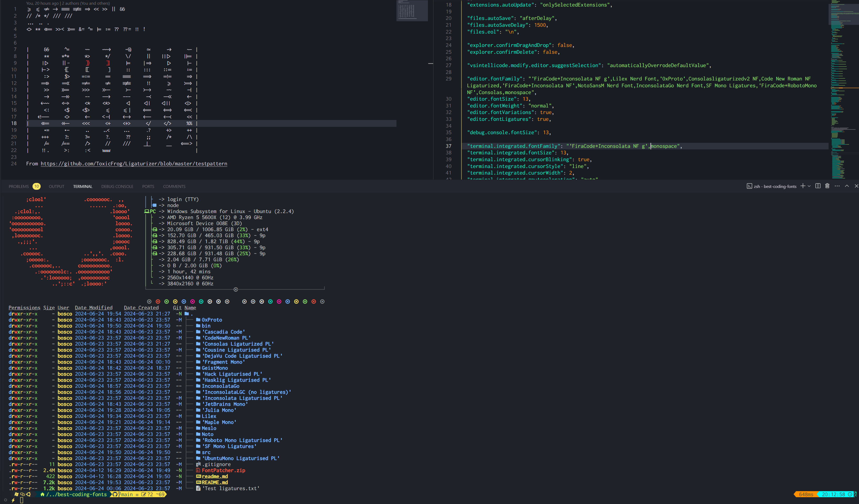The width and height of the screenshot is (859, 504).
Task: Open terminal panel more actions ellipsis
Action: click(837, 186)
